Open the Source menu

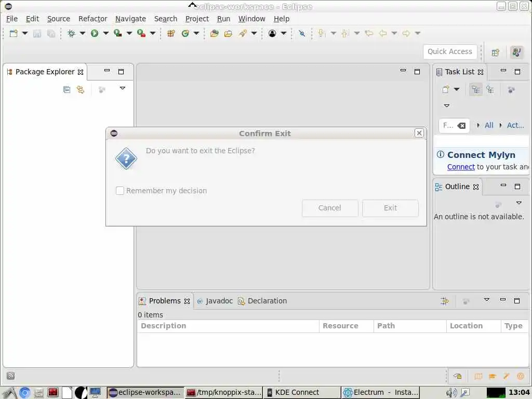pos(59,19)
